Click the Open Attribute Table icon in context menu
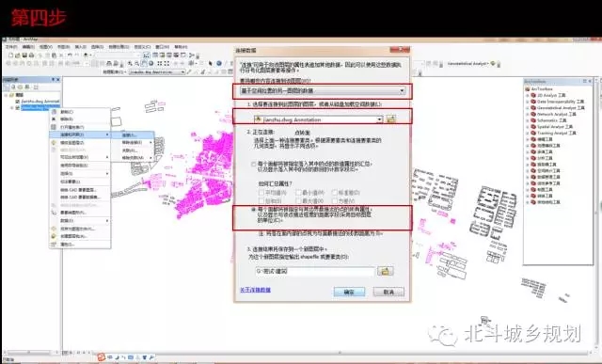 [x=55, y=127]
